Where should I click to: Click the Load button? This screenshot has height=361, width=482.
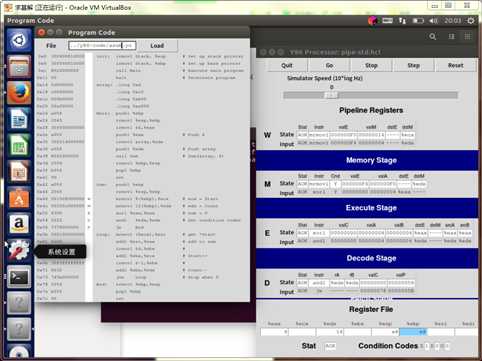click(x=157, y=45)
